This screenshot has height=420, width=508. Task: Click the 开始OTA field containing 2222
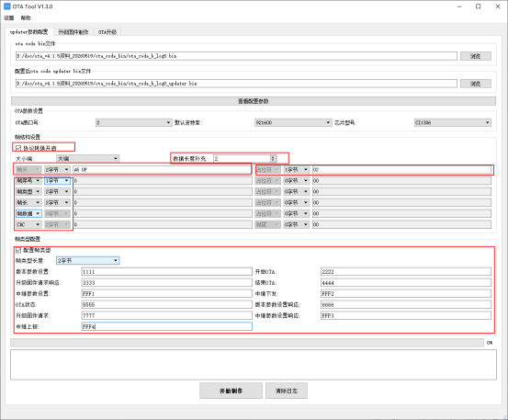pos(406,271)
